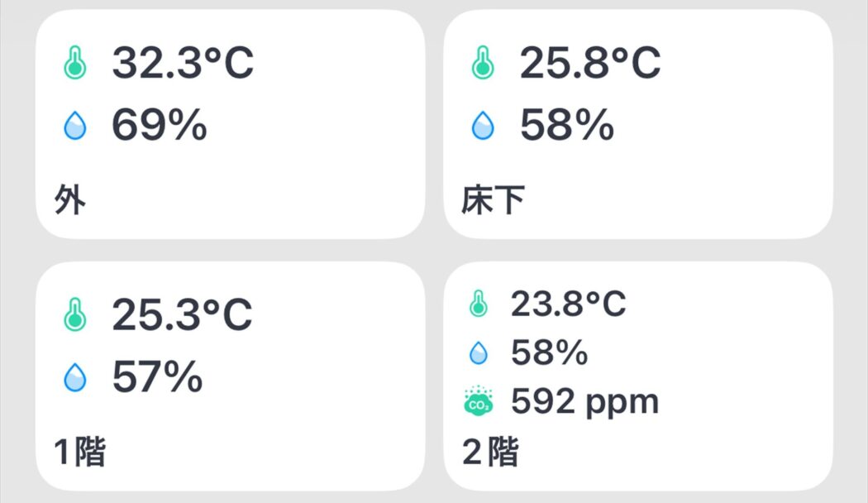Screen dimensions: 868x503
Task: Click the thermometer icon in 床下 card
Action: point(483,63)
